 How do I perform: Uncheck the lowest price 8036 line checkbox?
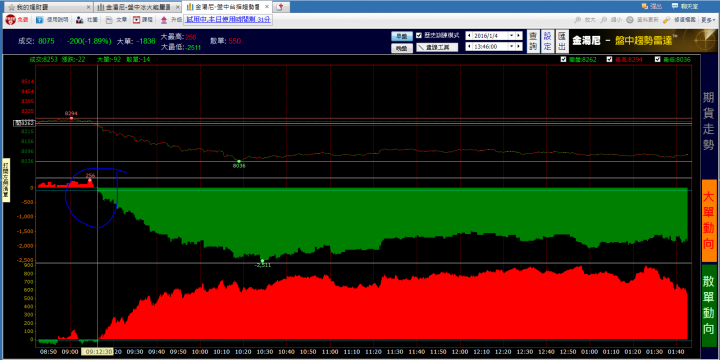(658, 59)
